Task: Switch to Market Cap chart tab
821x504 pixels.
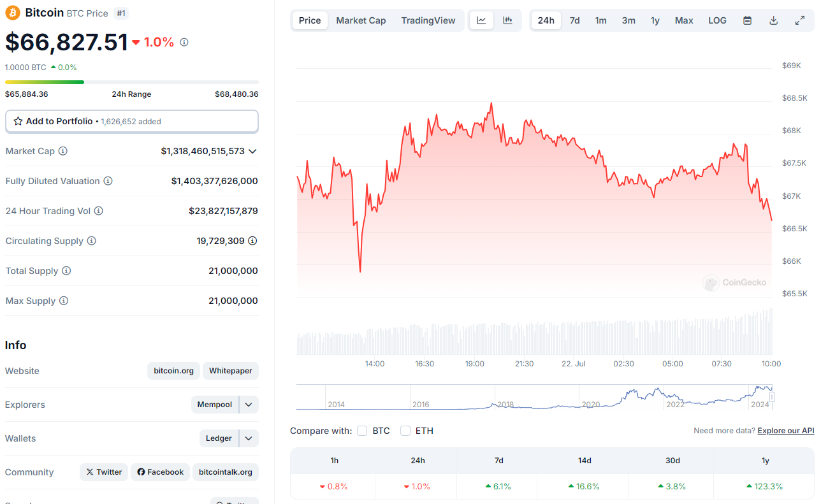Action: tap(361, 20)
